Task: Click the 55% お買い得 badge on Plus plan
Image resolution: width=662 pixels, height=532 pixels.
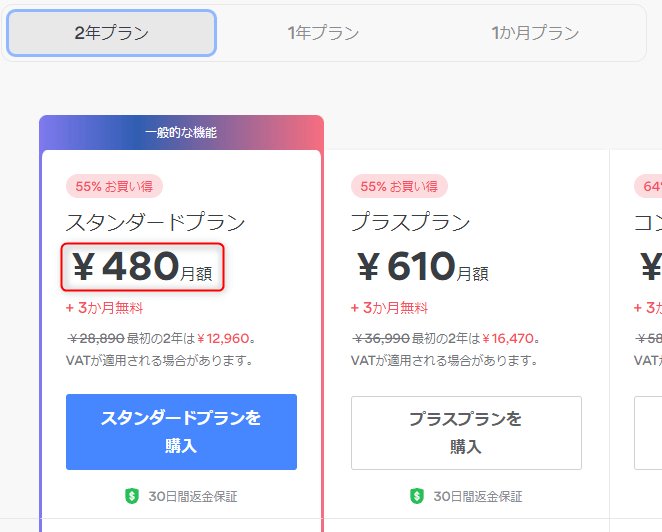Action: click(399, 186)
